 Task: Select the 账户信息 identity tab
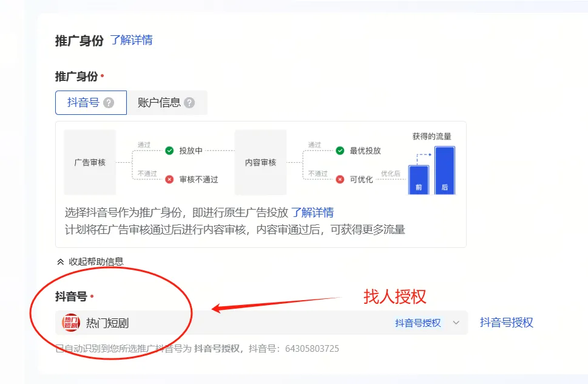coord(167,103)
